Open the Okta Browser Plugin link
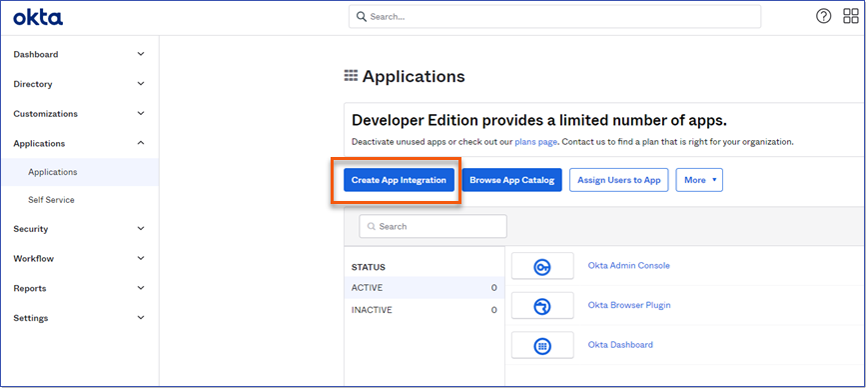The height and width of the screenshot is (390, 868). tap(629, 305)
